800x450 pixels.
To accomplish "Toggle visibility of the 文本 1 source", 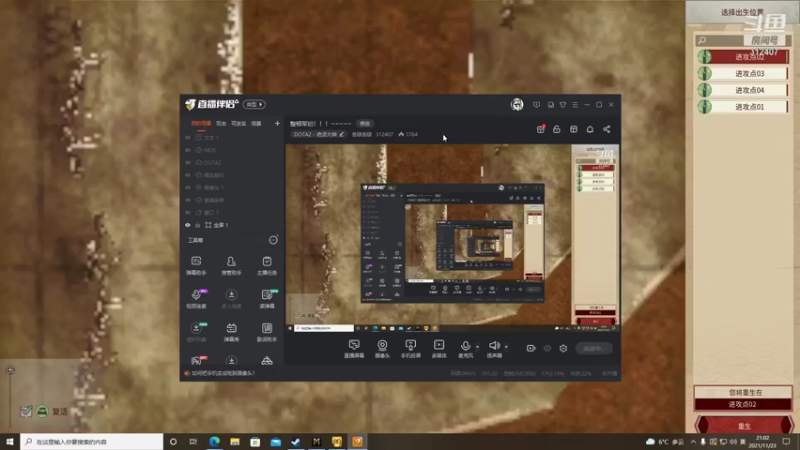I will [x=188, y=138].
